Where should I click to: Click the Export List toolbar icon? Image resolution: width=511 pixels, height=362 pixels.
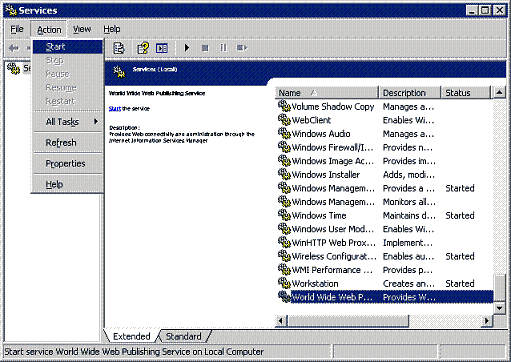click(x=118, y=48)
